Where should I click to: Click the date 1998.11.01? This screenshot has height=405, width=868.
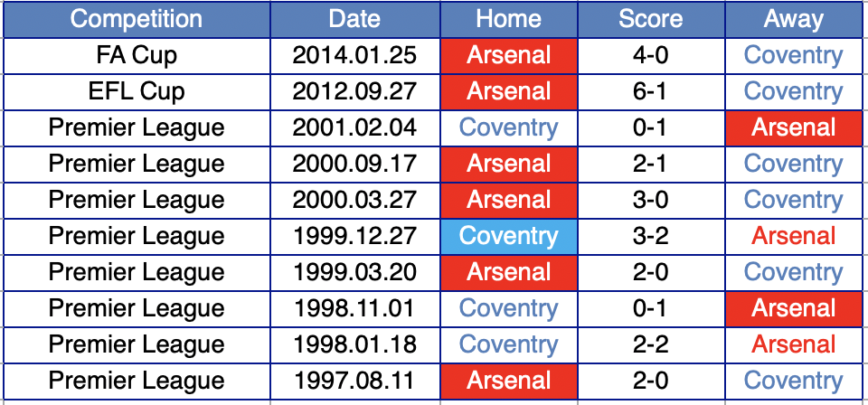pyautogui.click(x=354, y=308)
